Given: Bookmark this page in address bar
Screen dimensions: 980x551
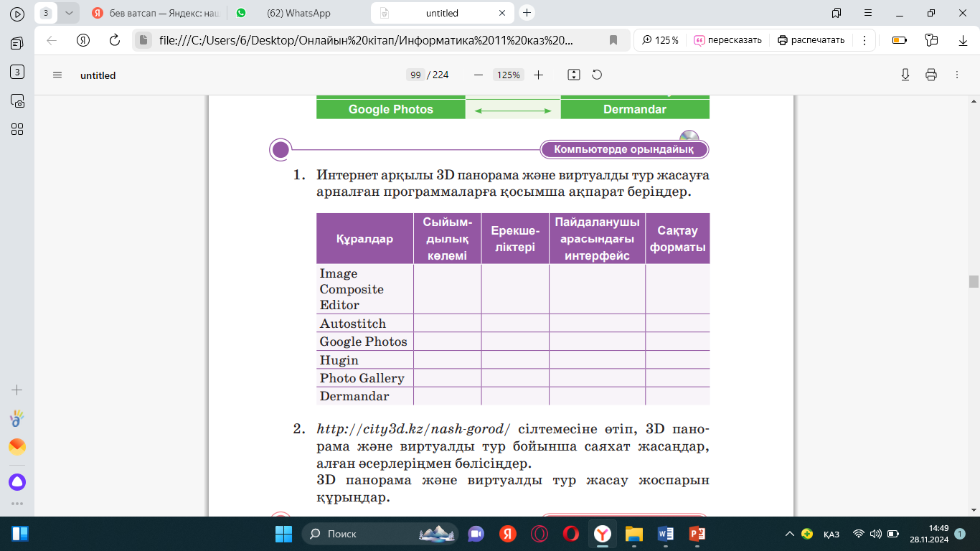Looking at the screenshot, I should point(613,40).
